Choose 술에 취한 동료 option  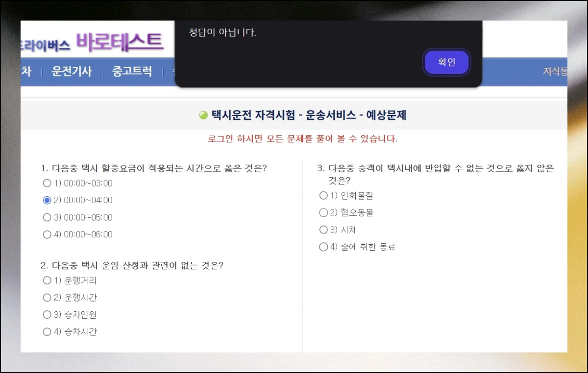tap(323, 247)
